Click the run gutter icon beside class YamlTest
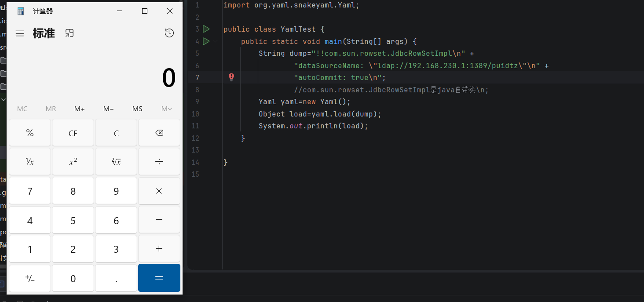This screenshot has width=644, height=302. (x=206, y=29)
